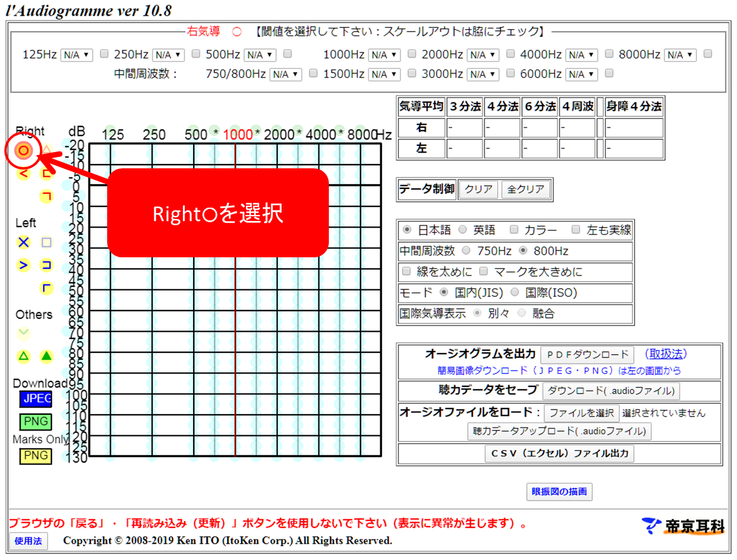Select the 国内(JIS) mode radio button
Viewport: 737px width, 560px height.
click(x=444, y=292)
